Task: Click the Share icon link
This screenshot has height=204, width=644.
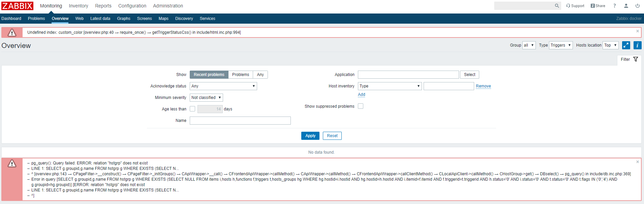Action: 598,6
